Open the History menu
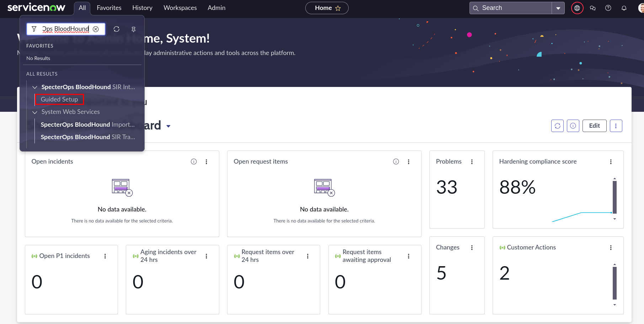This screenshot has height=324, width=644. pyautogui.click(x=142, y=8)
